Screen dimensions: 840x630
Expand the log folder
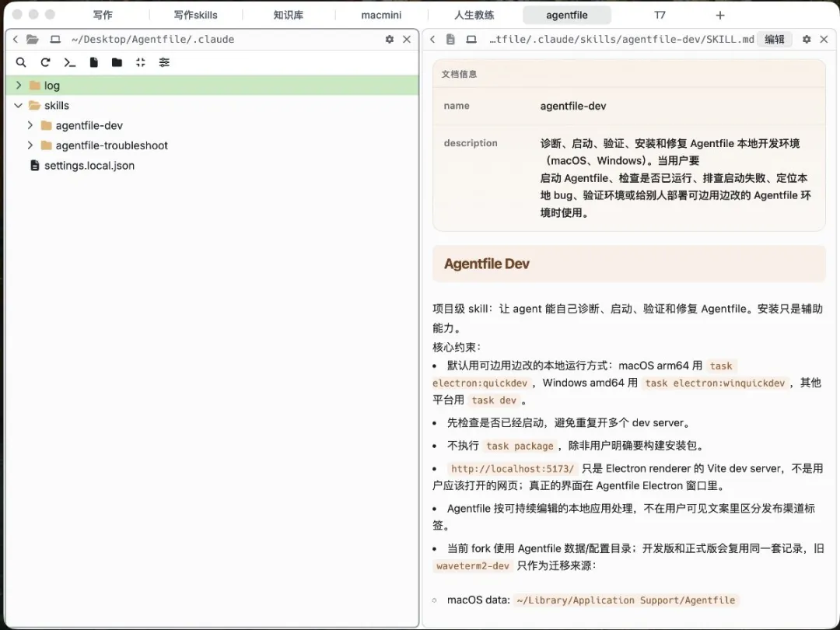point(19,86)
